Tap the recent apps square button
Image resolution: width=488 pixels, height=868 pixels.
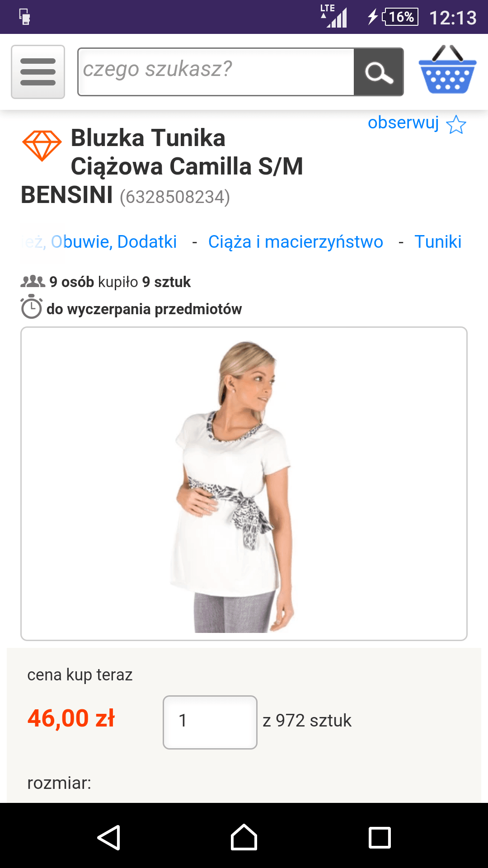[x=380, y=838]
